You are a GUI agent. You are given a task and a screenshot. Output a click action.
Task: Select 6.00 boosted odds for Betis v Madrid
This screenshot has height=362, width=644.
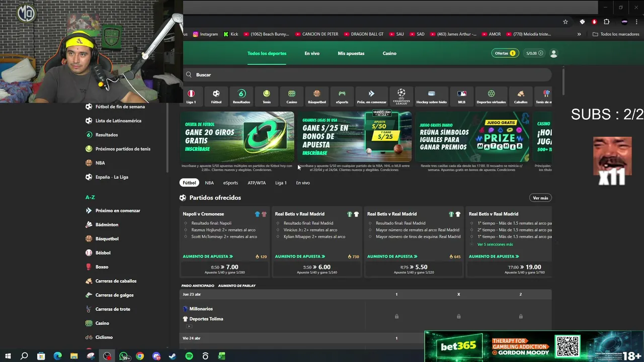tap(316, 269)
